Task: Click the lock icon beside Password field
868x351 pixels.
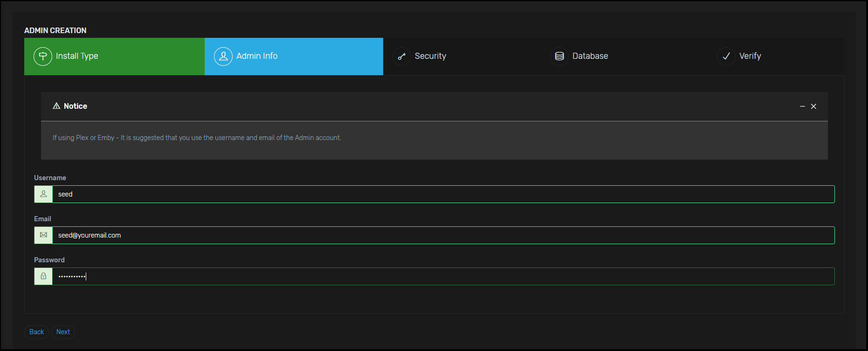Action: click(x=43, y=276)
